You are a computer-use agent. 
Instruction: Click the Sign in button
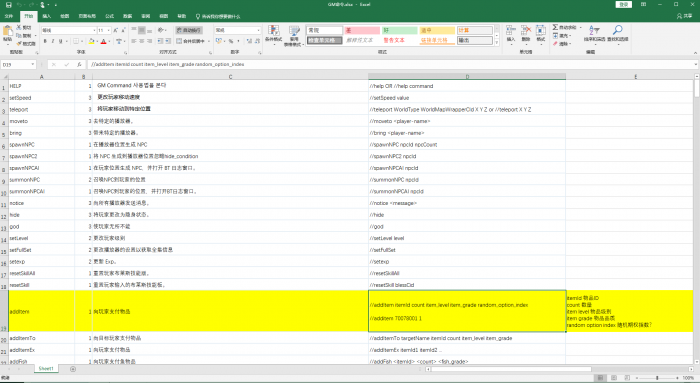[x=624, y=4]
